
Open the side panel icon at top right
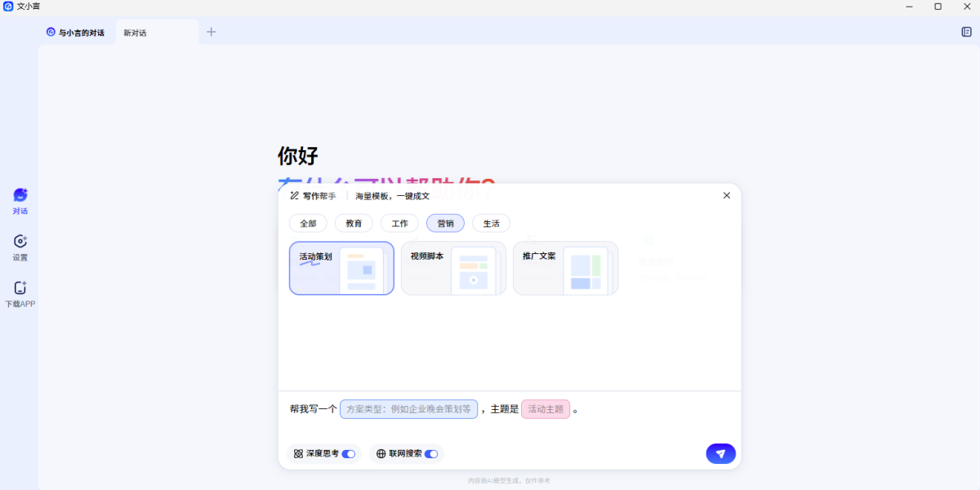click(x=967, y=30)
